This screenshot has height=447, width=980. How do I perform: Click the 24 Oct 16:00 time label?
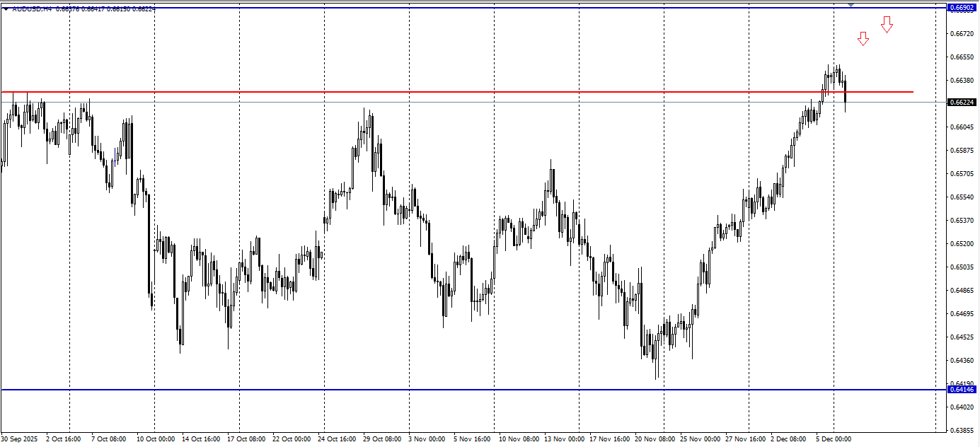click(x=337, y=439)
